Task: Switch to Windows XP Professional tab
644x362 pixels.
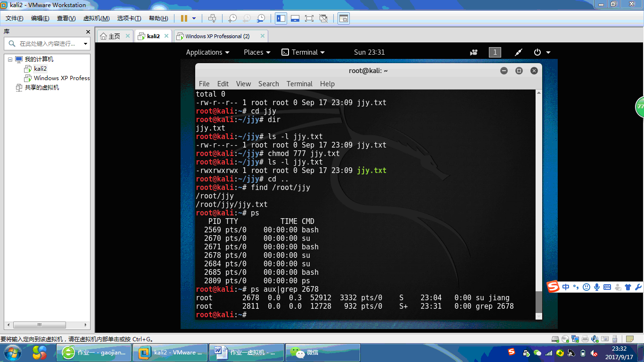Action: point(217,36)
